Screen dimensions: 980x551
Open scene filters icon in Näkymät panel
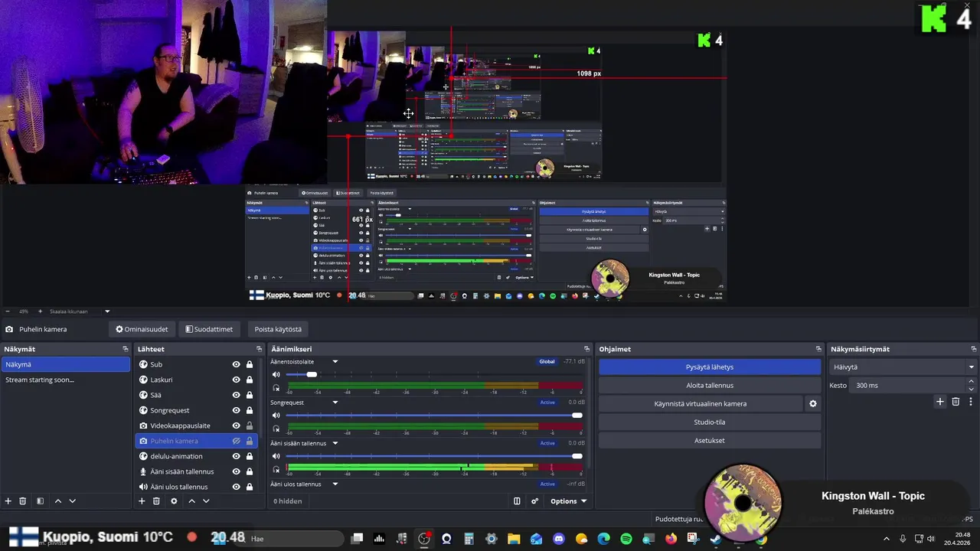(x=40, y=501)
